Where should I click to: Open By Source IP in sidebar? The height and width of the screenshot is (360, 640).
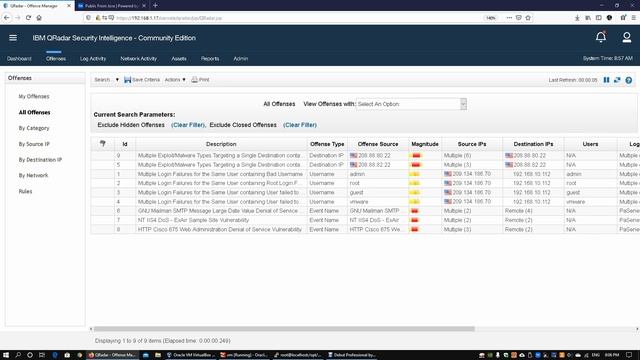click(x=34, y=144)
